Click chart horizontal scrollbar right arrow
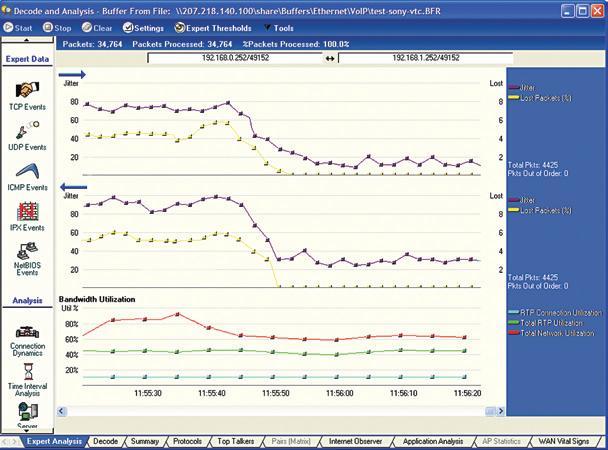This screenshot has height=450, width=608. point(501,411)
